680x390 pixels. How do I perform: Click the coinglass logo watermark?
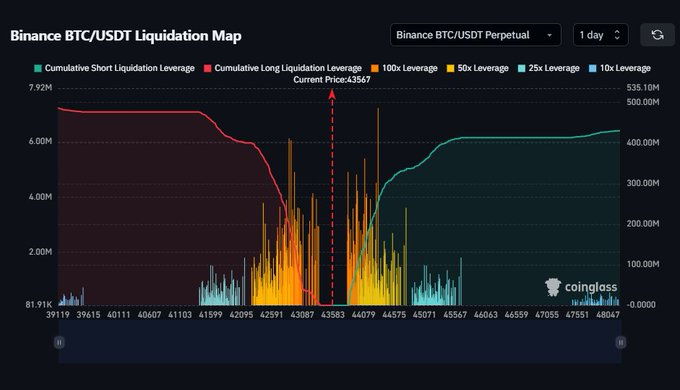pyautogui.click(x=581, y=287)
